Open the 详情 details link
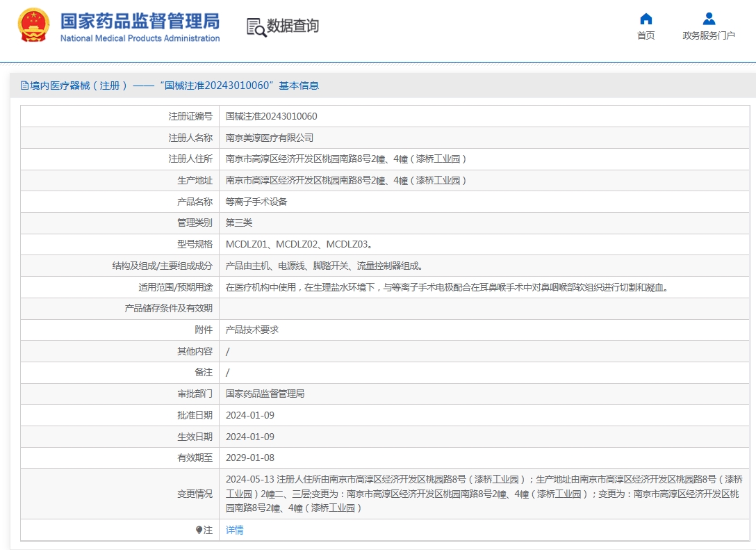The height and width of the screenshot is (550, 756). pyautogui.click(x=234, y=530)
